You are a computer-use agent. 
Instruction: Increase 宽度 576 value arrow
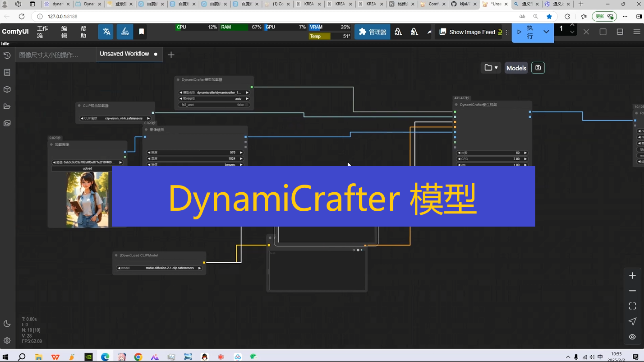241,153
